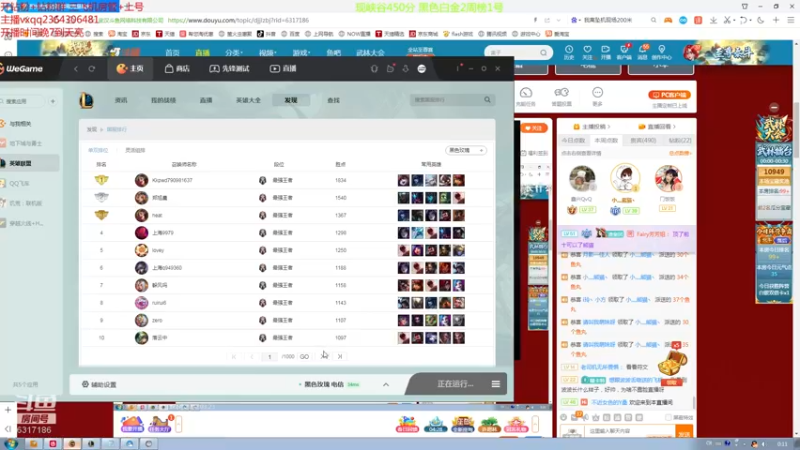Go to next ranking page

(x=323, y=357)
